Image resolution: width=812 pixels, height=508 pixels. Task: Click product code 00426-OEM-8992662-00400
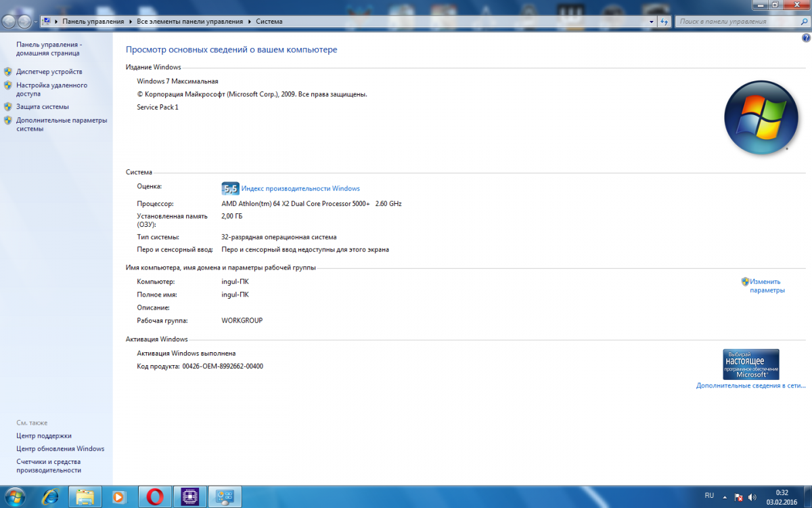click(223, 366)
